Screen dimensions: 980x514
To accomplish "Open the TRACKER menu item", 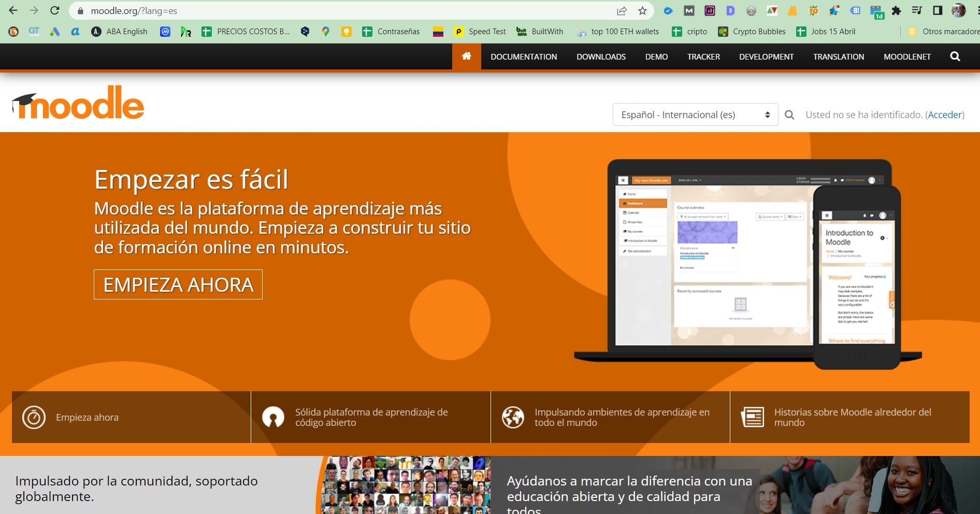I will [x=703, y=56].
